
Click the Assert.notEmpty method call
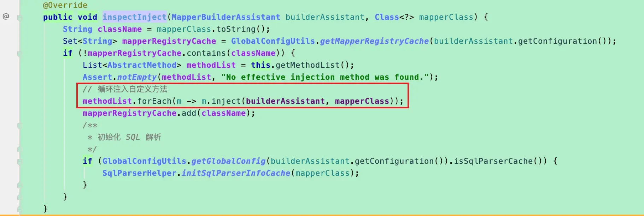pyautogui.click(x=119, y=77)
